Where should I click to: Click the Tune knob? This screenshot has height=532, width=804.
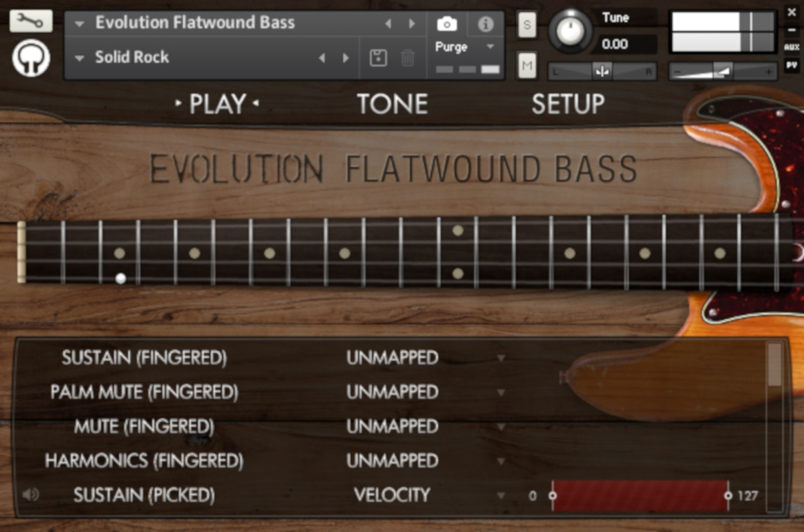click(x=571, y=31)
